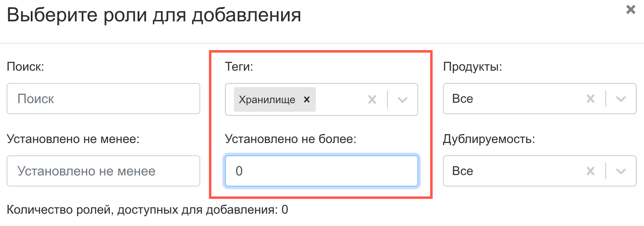Clear all selected tags in Теги
644x226 pixels.
(x=372, y=99)
